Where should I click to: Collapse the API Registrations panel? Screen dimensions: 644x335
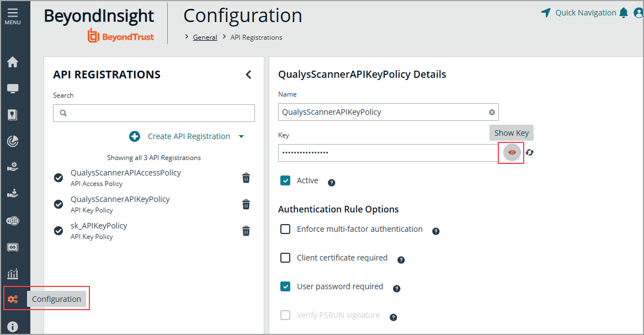click(248, 75)
